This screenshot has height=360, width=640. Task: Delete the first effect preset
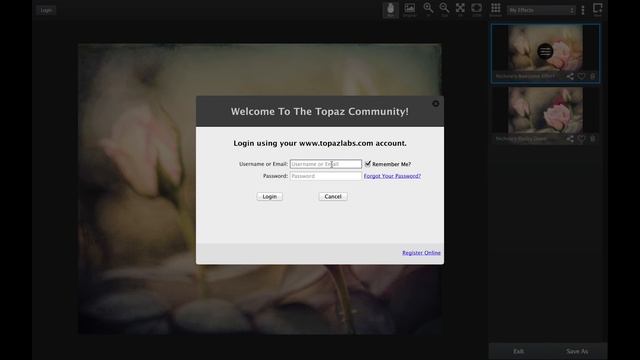tap(593, 76)
